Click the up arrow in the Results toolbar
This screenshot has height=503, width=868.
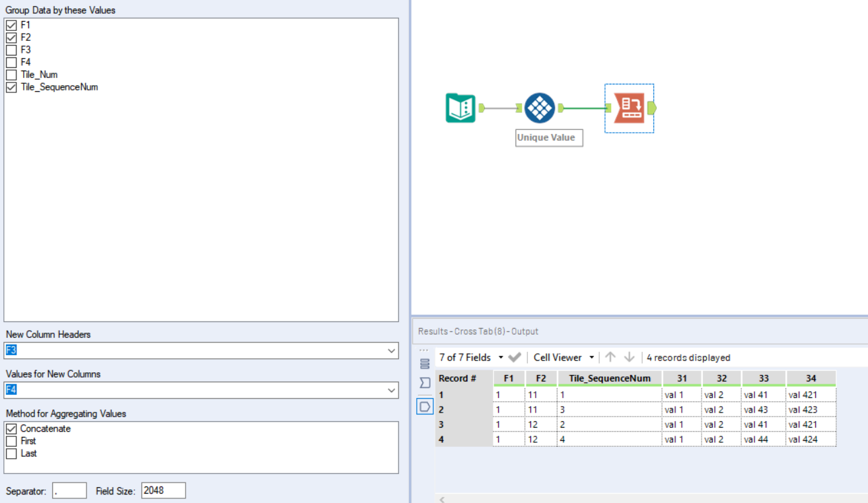click(610, 357)
